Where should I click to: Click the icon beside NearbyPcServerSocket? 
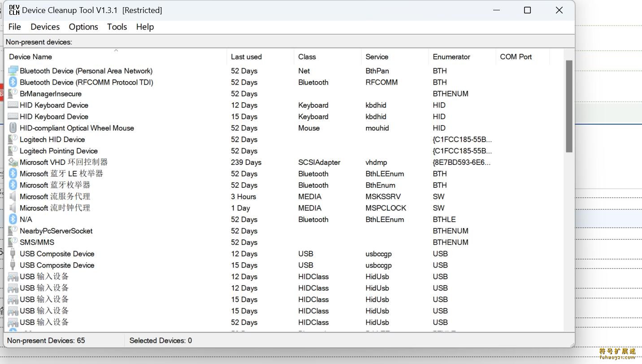(13, 231)
